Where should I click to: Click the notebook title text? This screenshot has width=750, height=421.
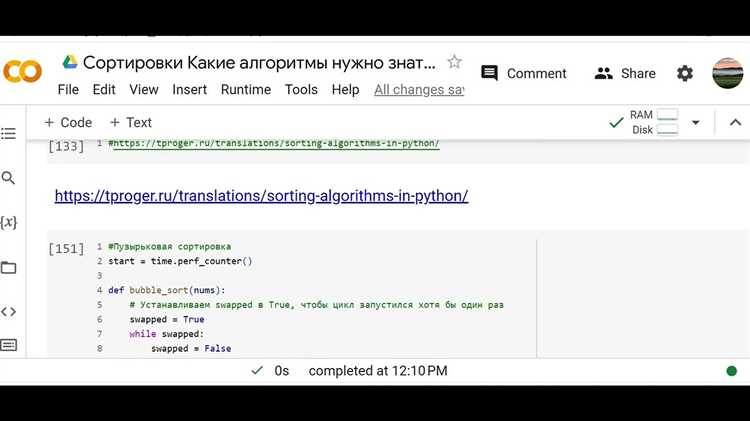(x=259, y=62)
